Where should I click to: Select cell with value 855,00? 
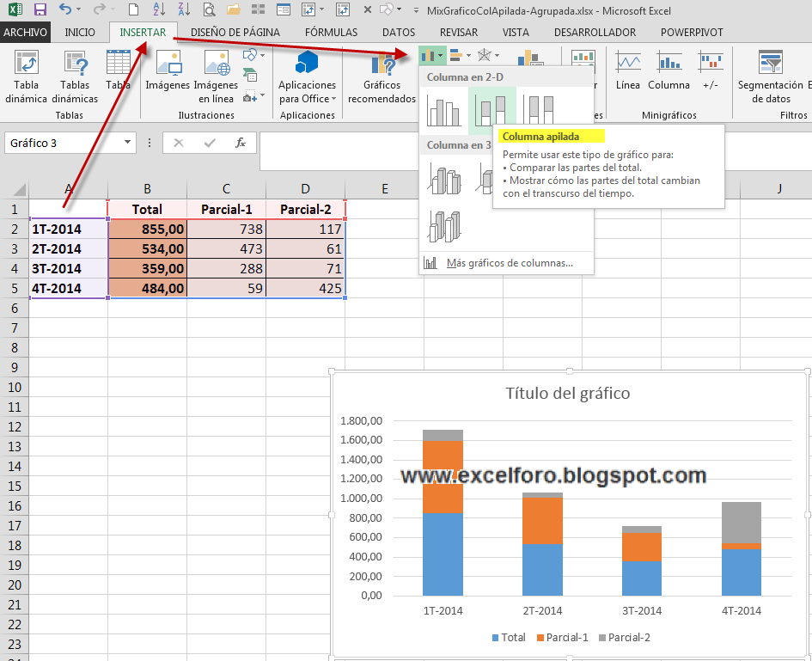coord(147,229)
